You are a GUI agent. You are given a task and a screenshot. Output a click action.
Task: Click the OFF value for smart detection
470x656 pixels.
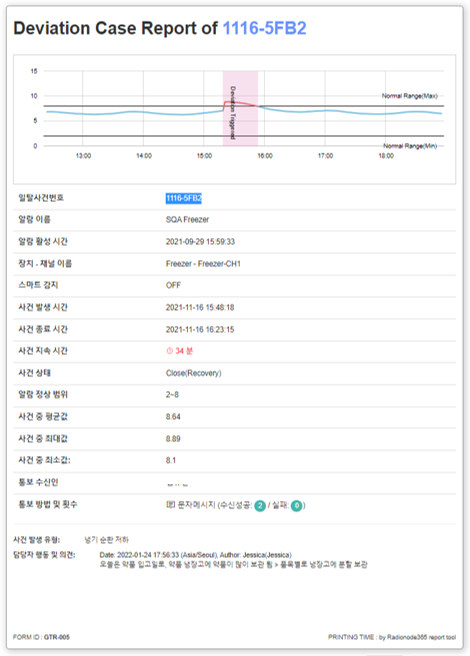pyautogui.click(x=173, y=285)
